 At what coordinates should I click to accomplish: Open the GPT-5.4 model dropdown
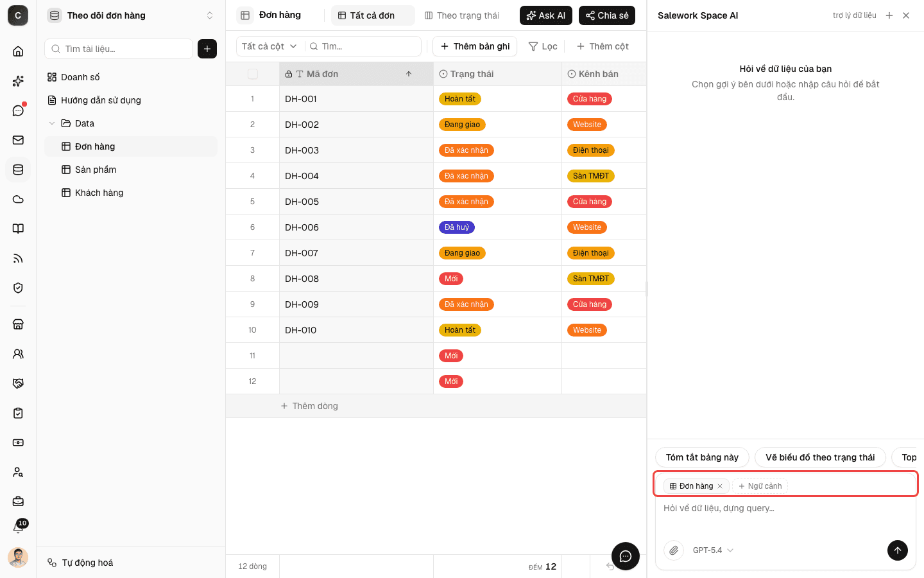click(x=713, y=550)
